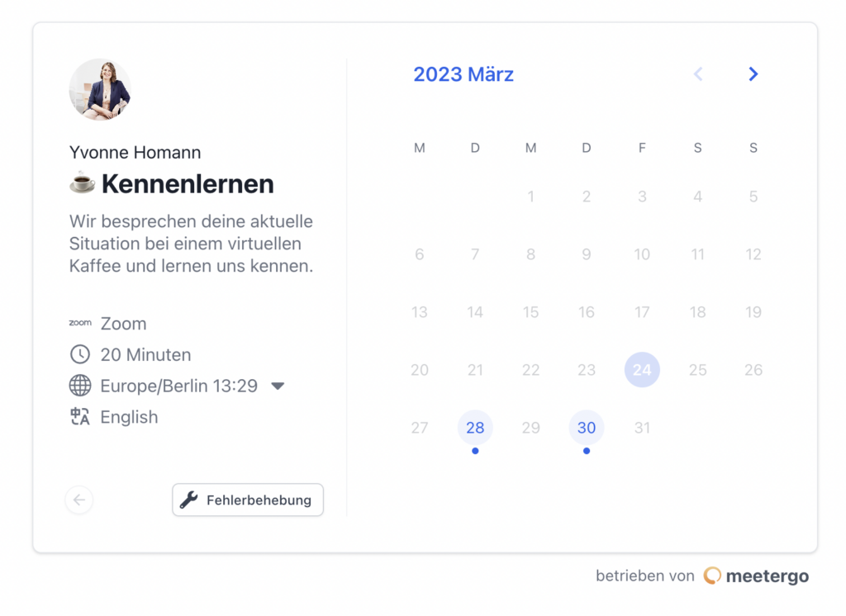Click the Zoom logo icon
Viewport: 846px width, 616px height.
click(x=80, y=324)
